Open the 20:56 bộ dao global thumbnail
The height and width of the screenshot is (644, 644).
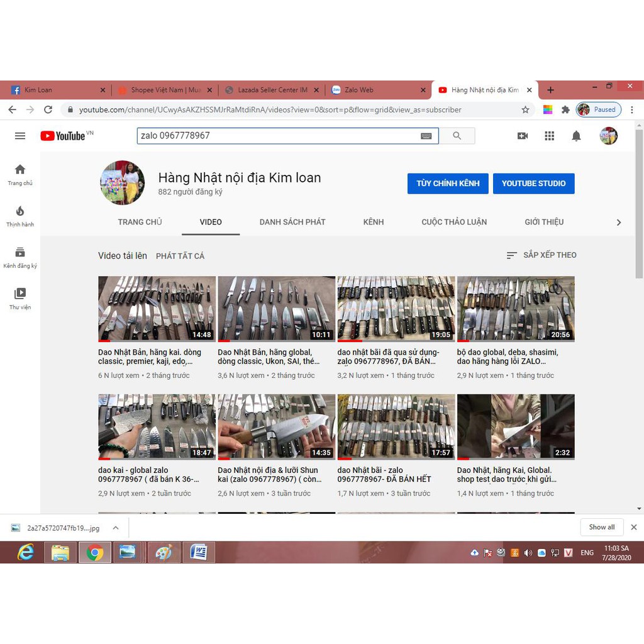[x=516, y=308]
